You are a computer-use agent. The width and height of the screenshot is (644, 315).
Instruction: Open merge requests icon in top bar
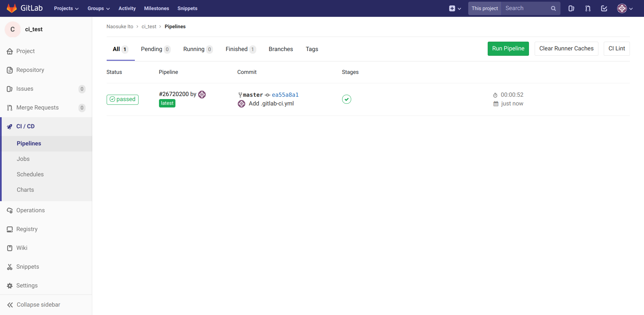tap(588, 8)
